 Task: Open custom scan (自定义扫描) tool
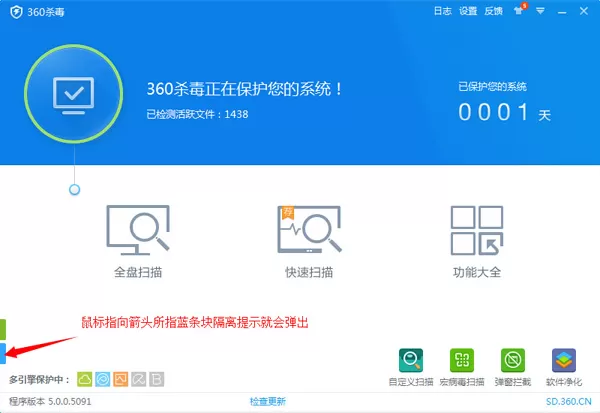pos(411,367)
